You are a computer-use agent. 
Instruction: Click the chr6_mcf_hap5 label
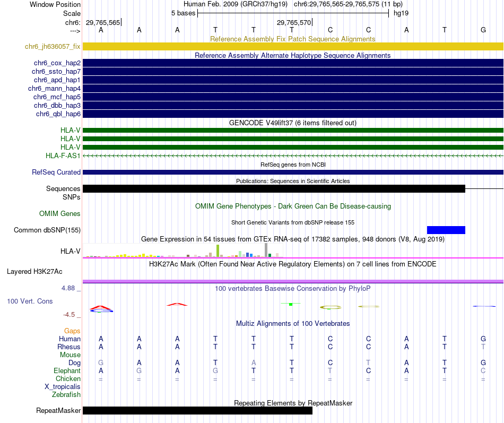[x=57, y=97]
